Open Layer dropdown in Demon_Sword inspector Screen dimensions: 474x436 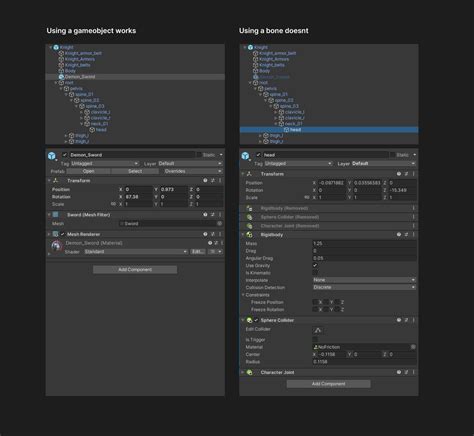point(190,163)
